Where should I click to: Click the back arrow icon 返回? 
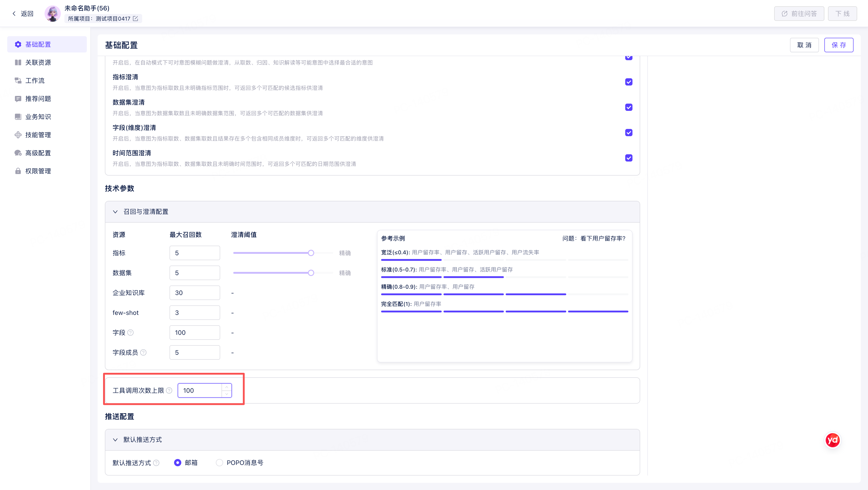pos(14,14)
